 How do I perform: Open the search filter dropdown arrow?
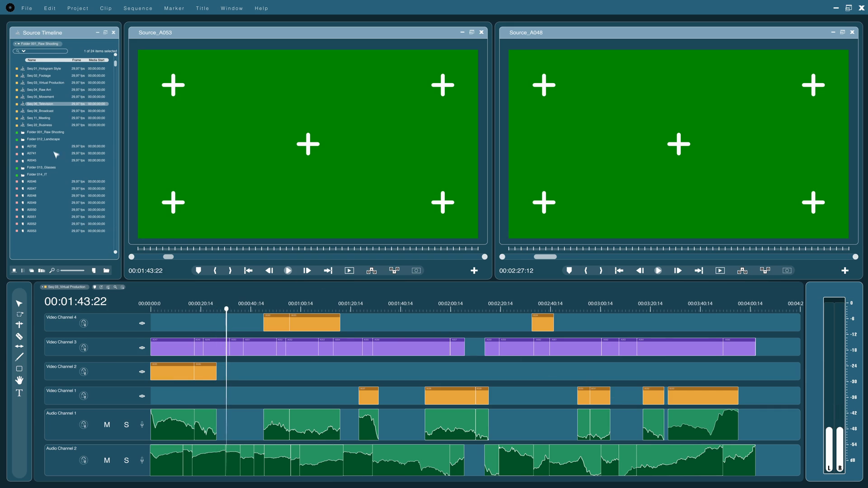pos(24,51)
